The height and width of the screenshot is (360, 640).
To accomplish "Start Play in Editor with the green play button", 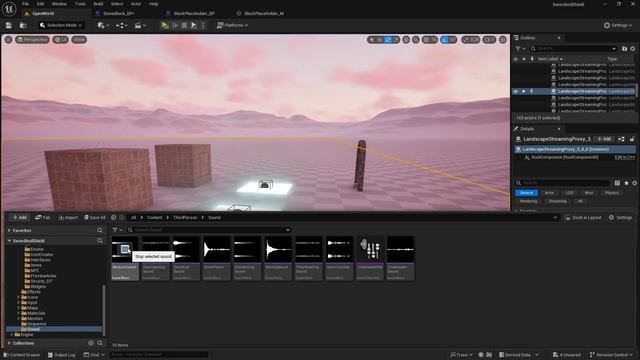I will tap(165, 25).
